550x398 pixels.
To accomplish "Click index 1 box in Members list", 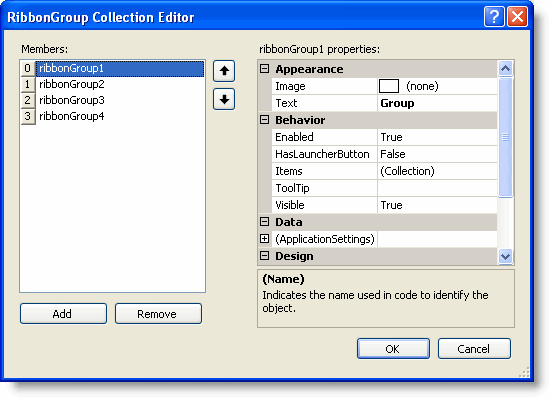I will 28,84.
